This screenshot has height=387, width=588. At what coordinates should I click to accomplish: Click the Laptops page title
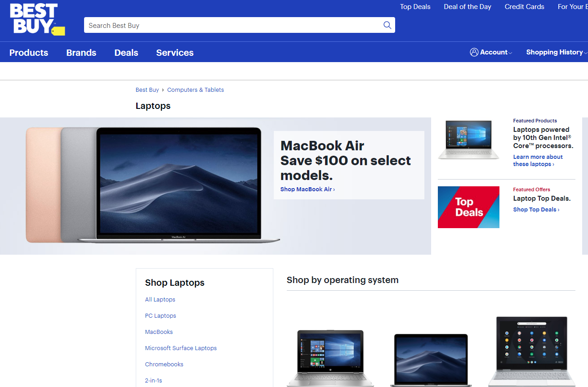click(x=153, y=106)
